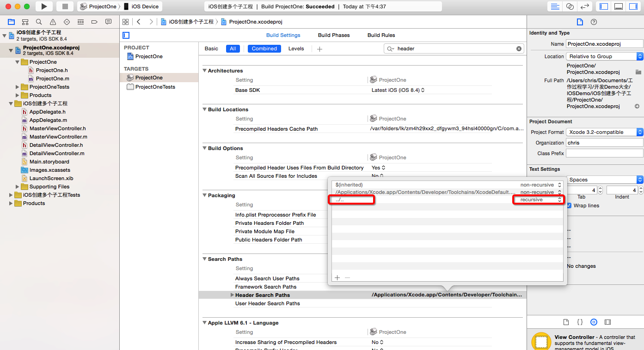Open the Find navigator magnifier icon

pyautogui.click(x=39, y=22)
